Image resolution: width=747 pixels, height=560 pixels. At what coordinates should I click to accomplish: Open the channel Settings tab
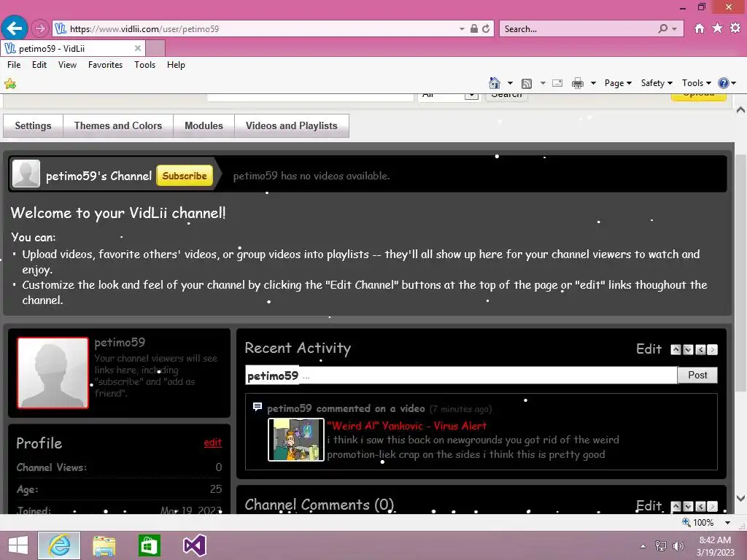click(x=33, y=125)
